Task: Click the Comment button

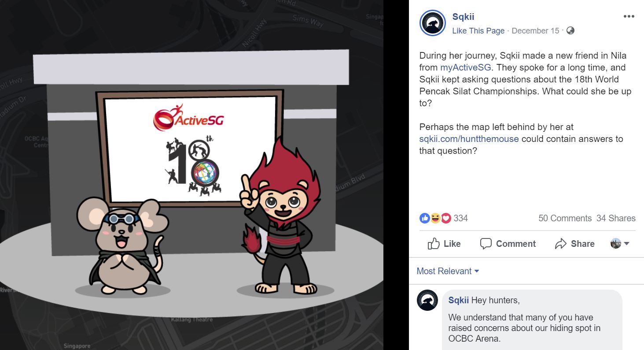Action: coord(508,244)
